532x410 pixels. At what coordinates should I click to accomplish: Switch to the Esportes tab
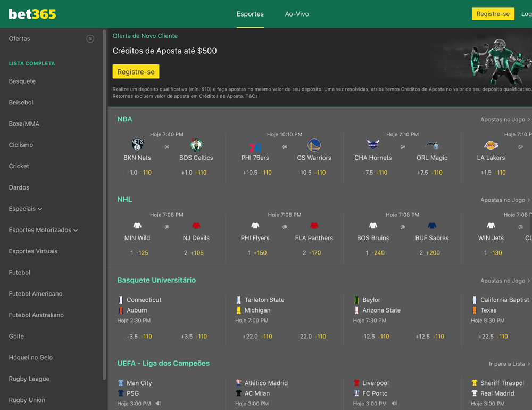click(250, 14)
